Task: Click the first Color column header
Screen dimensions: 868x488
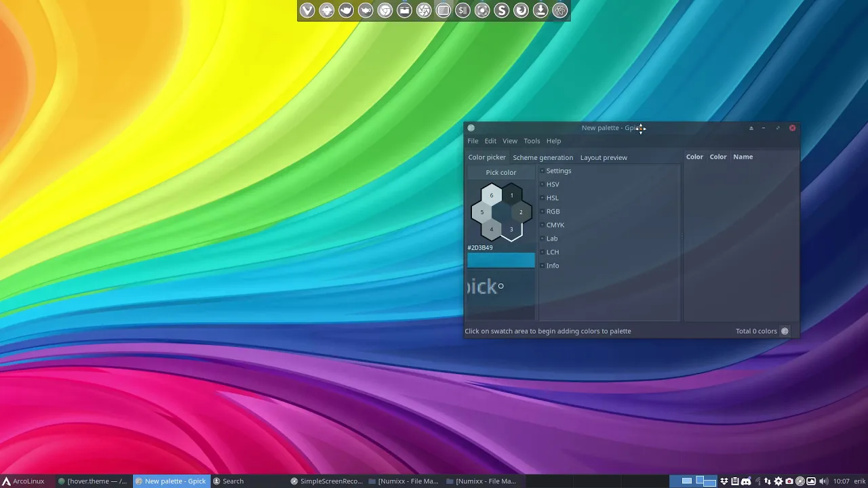Action: click(694, 157)
